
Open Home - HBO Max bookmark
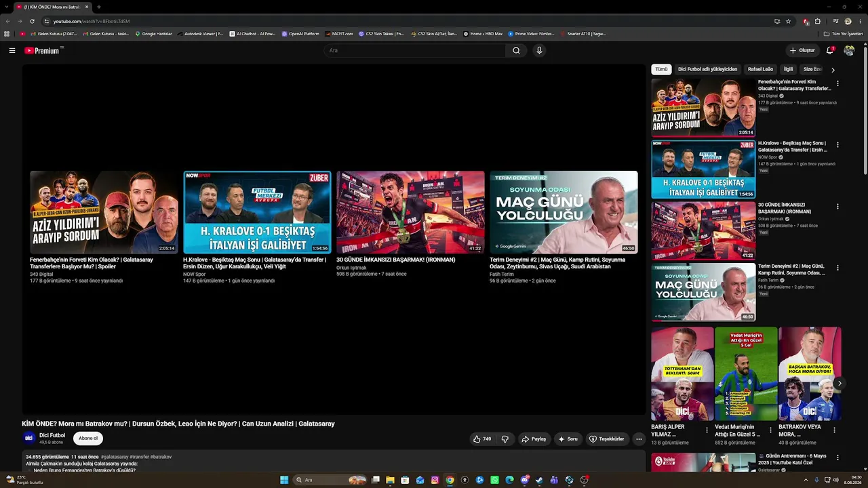(x=483, y=34)
